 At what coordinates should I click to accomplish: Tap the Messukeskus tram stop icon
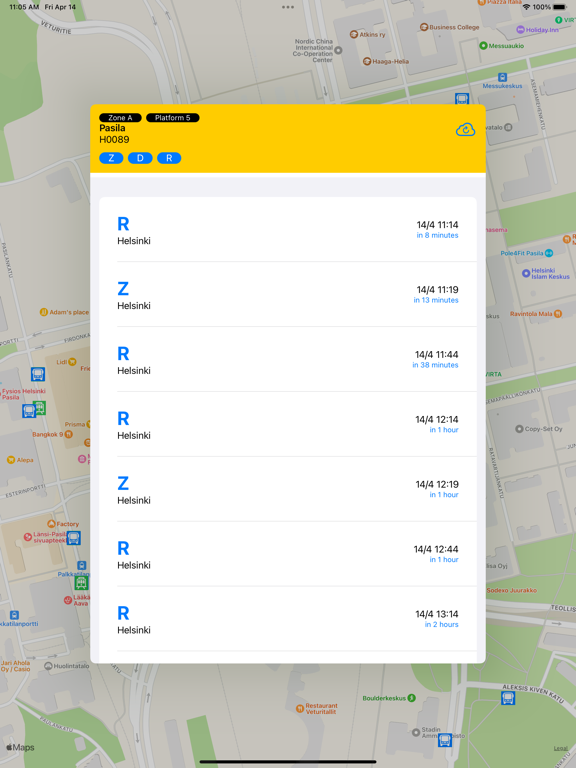[x=502, y=77]
